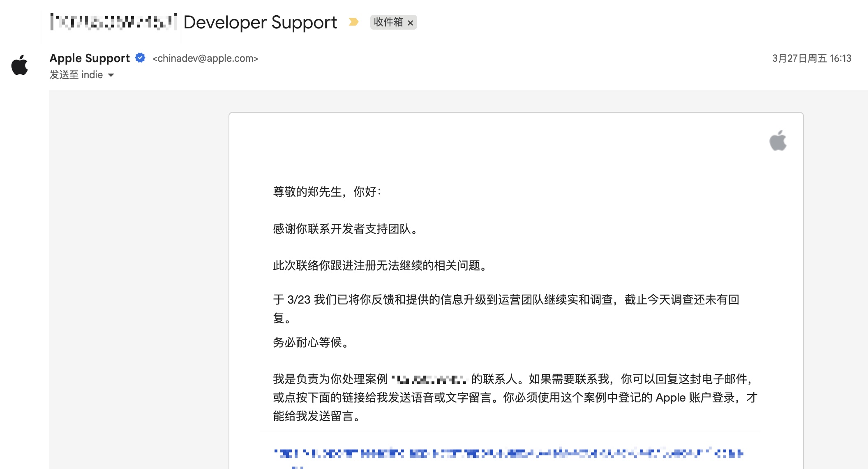Click the gray Apple logo in email body
The width and height of the screenshot is (868, 469).
click(778, 141)
